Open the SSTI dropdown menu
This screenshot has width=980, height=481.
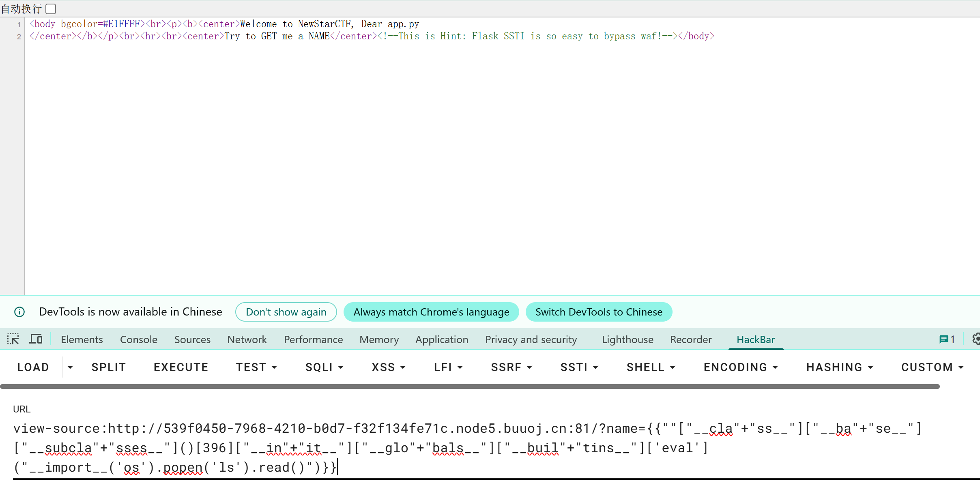(579, 367)
